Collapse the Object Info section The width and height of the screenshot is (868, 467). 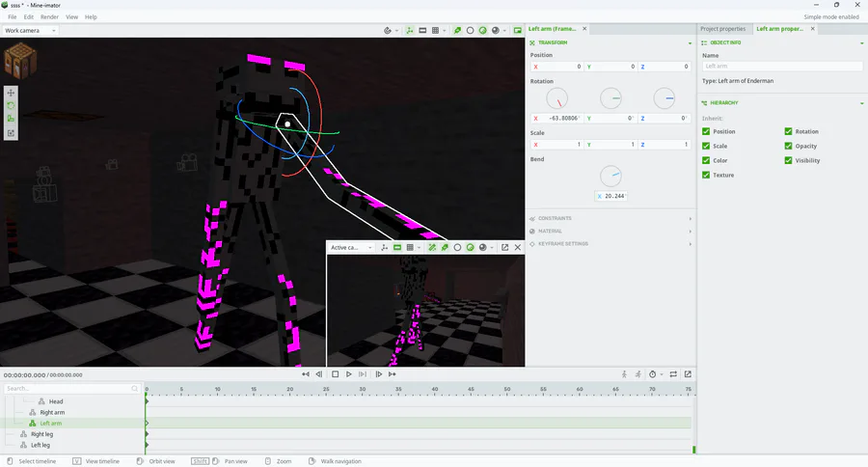(x=862, y=42)
